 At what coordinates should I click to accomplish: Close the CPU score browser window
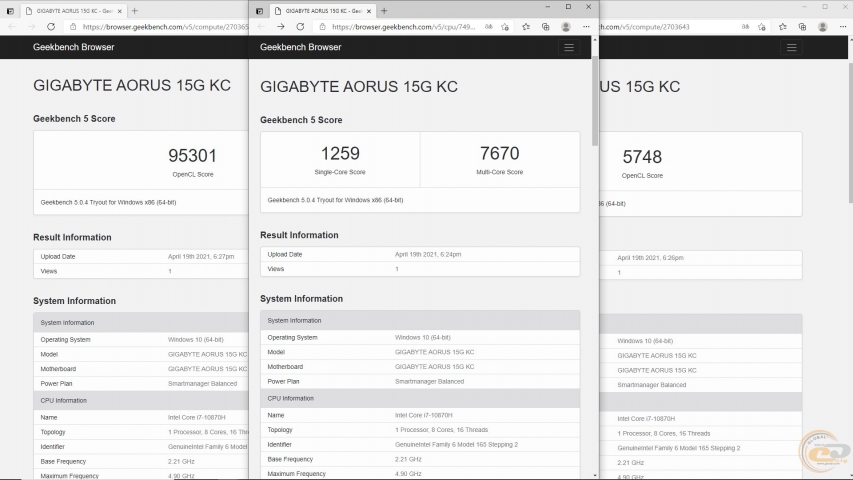588,7
